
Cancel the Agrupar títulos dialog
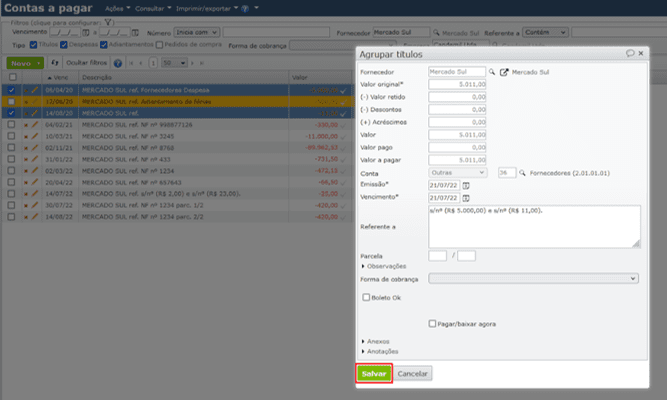coord(412,373)
